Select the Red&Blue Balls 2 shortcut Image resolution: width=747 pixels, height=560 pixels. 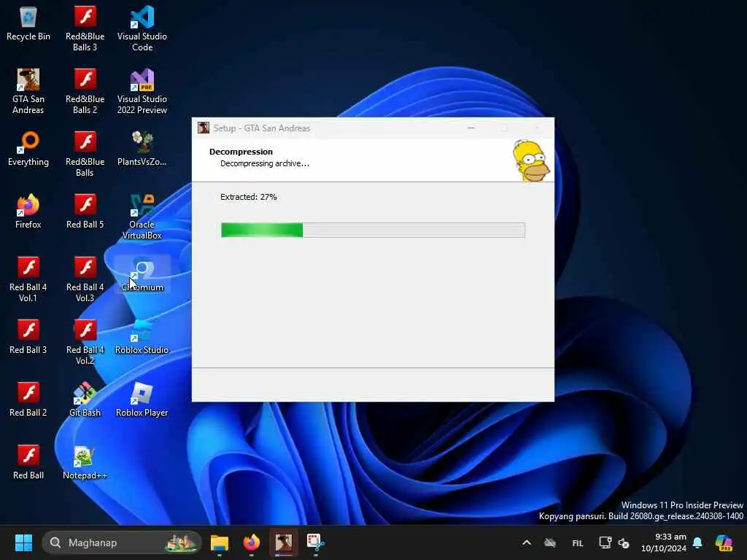(x=85, y=91)
